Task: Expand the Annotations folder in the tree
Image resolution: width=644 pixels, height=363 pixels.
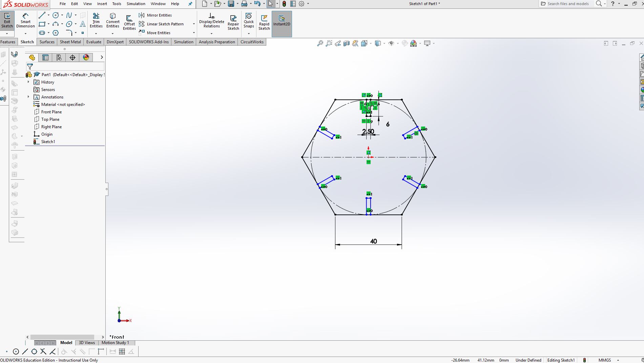Action: pos(28,97)
